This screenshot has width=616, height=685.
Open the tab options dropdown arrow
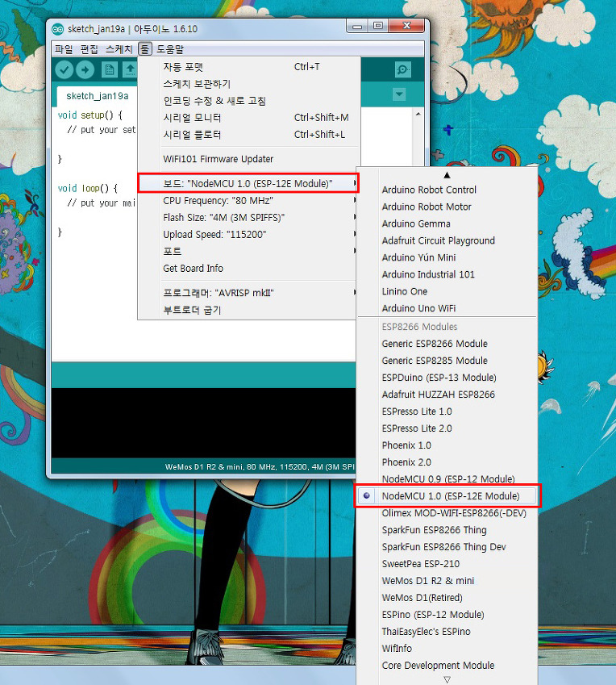click(399, 94)
